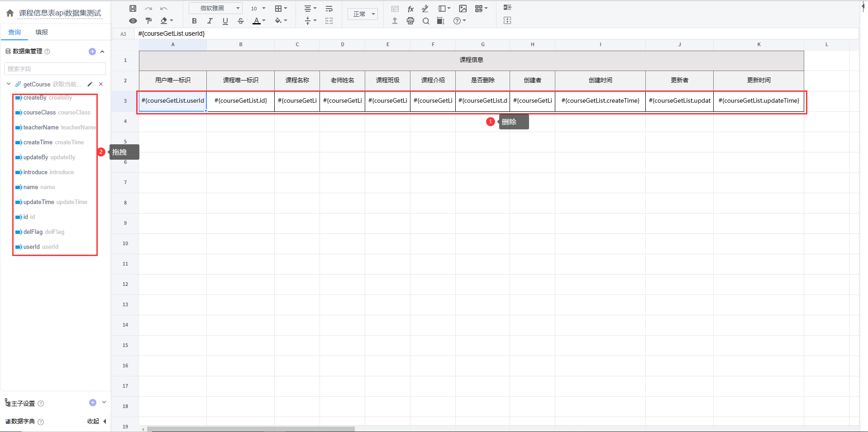Insert an image with the picture icon
The image size is (868, 432).
463,9
